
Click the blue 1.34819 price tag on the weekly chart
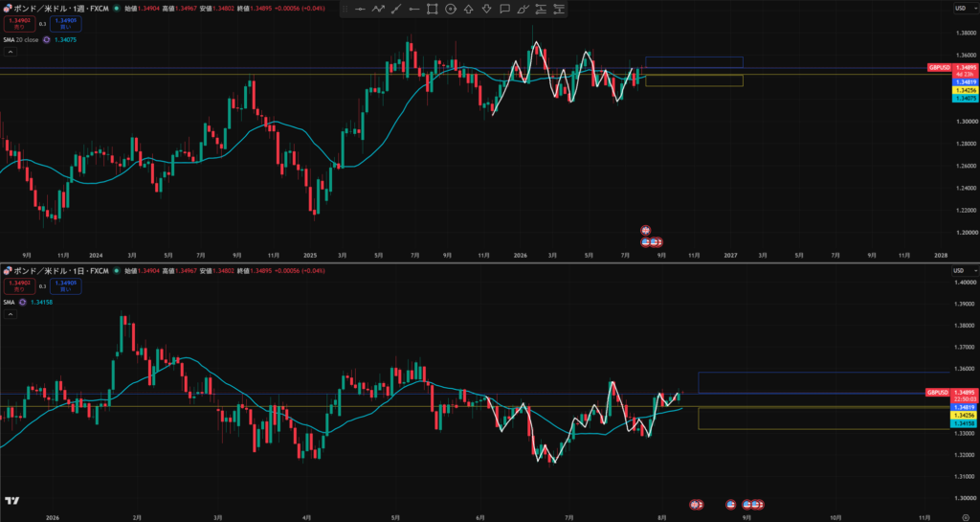[x=965, y=82]
